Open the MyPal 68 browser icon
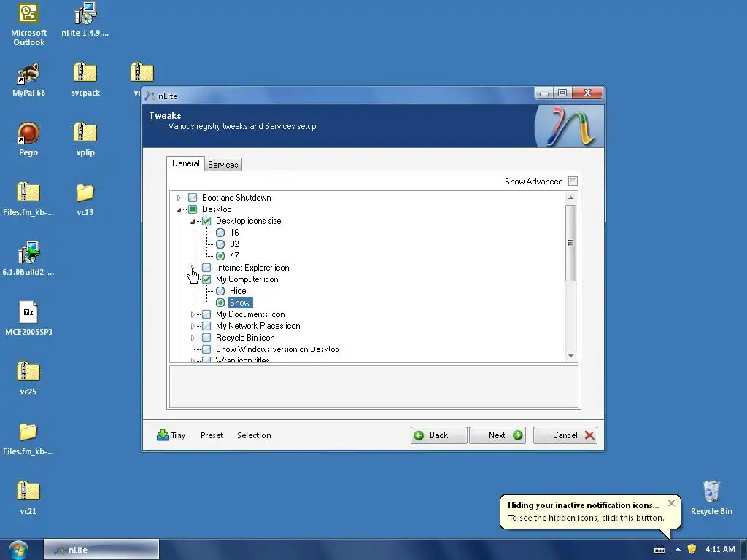The width and height of the screenshot is (747, 560). 28,80
